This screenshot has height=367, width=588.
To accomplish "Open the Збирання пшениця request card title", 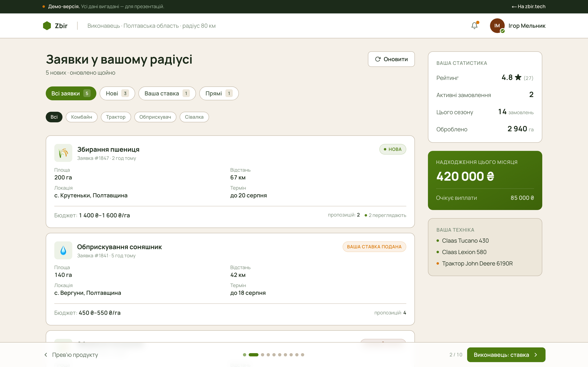I will [108, 149].
